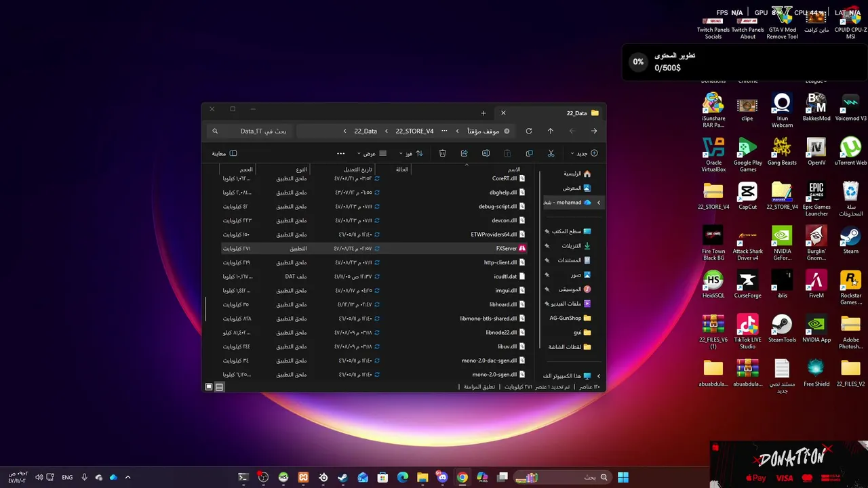This screenshot has width=868, height=488.
Task: Click the Delete trash icon in Explorer toolbar
Action: [442, 153]
